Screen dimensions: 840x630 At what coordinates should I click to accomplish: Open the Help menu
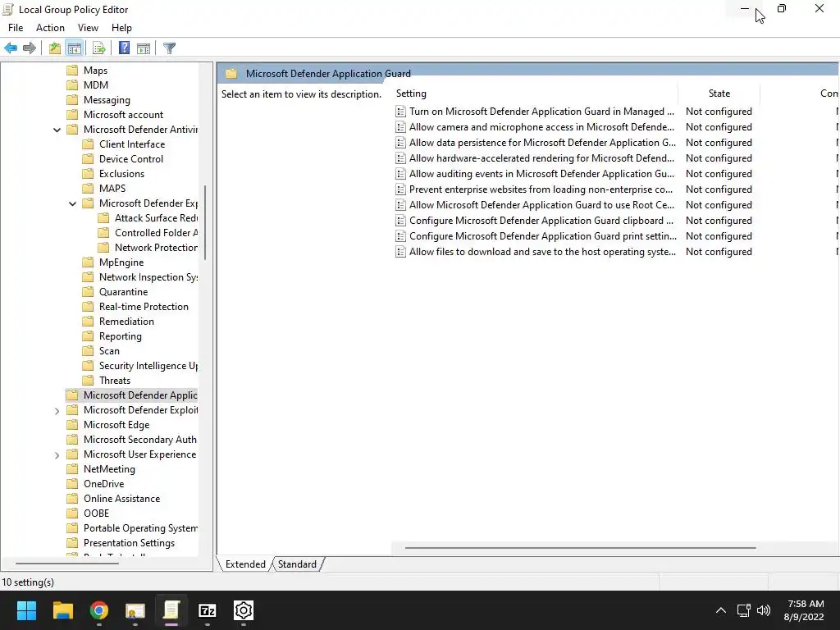(121, 28)
